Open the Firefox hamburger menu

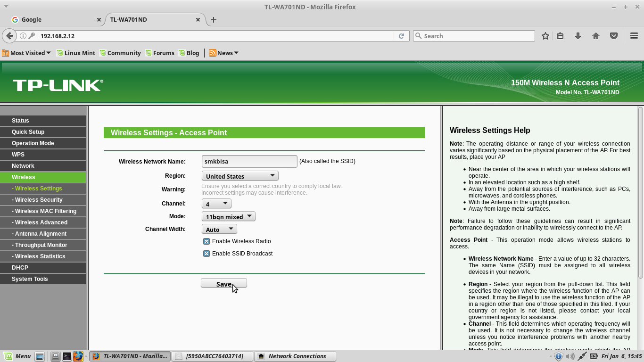[634, 35]
